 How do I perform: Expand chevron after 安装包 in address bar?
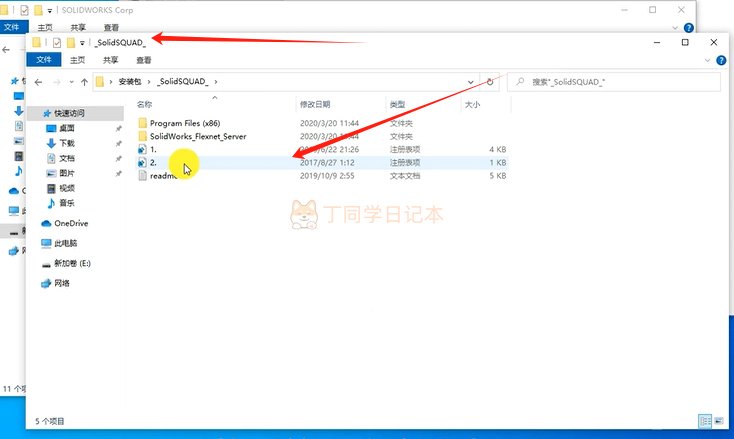click(x=149, y=82)
